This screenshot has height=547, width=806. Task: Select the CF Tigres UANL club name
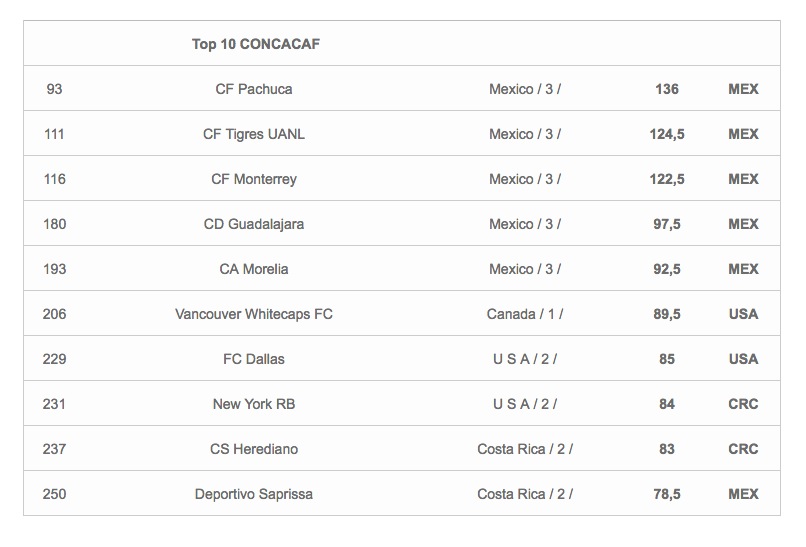point(254,134)
